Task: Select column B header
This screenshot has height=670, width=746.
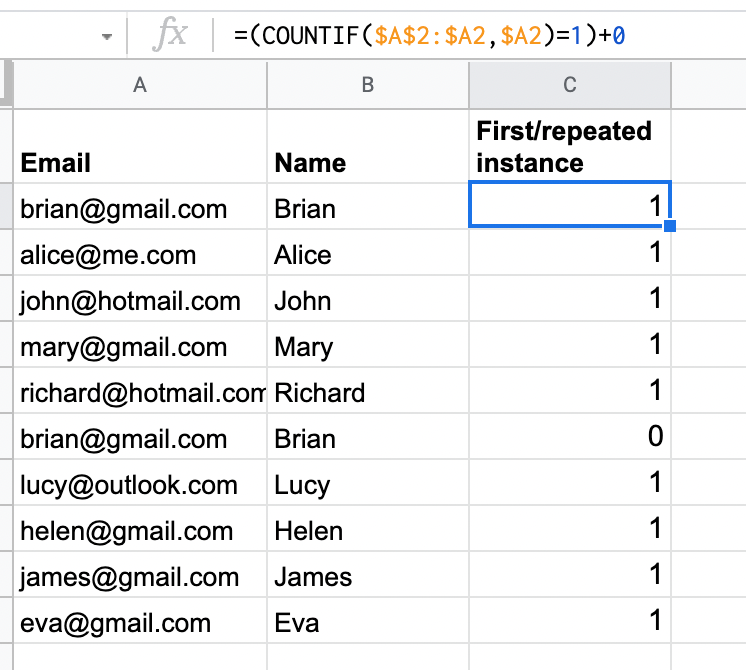Action: tap(368, 85)
